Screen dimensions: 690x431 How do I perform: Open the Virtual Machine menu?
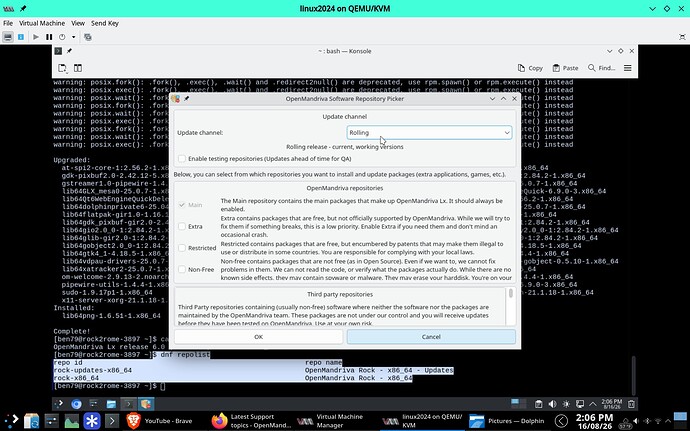[x=42, y=23]
